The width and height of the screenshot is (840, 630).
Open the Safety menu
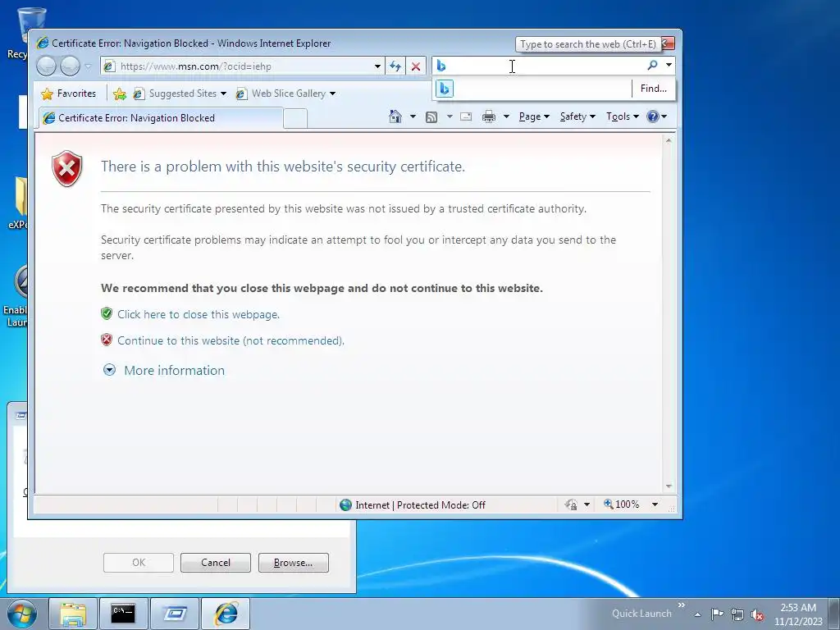(x=577, y=116)
